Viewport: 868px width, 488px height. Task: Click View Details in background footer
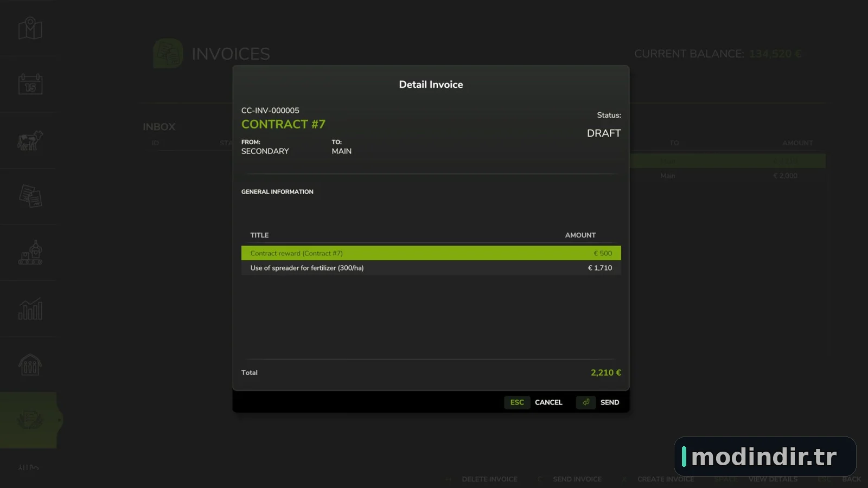click(x=773, y=479)
